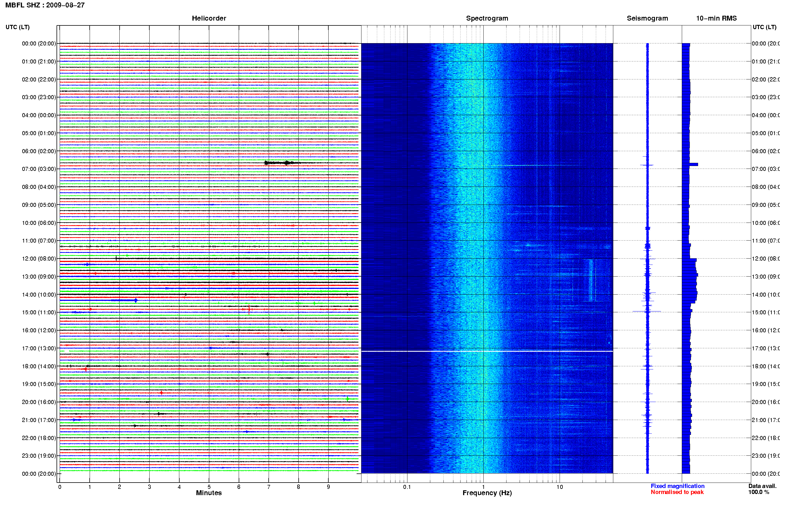
Task: Click the '14:00 (10:00)' helicorder time label
Action: (39, 295)
